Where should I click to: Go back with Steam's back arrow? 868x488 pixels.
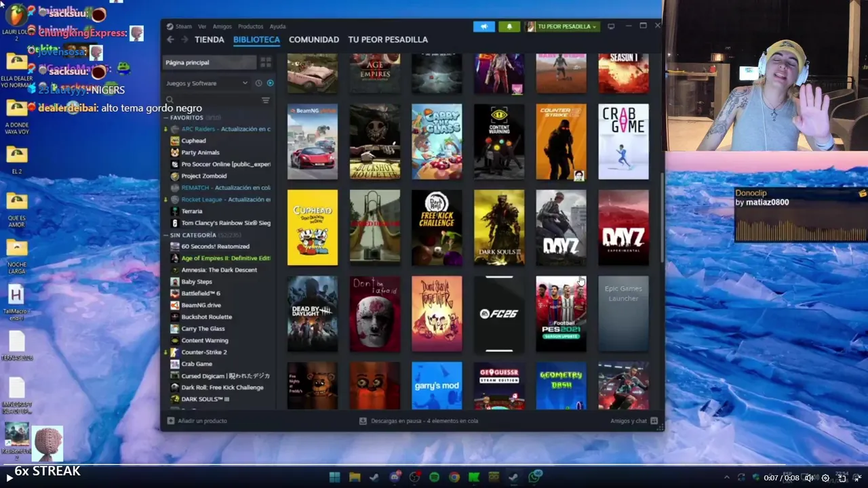pyautogui.click(x=170, y=39)
